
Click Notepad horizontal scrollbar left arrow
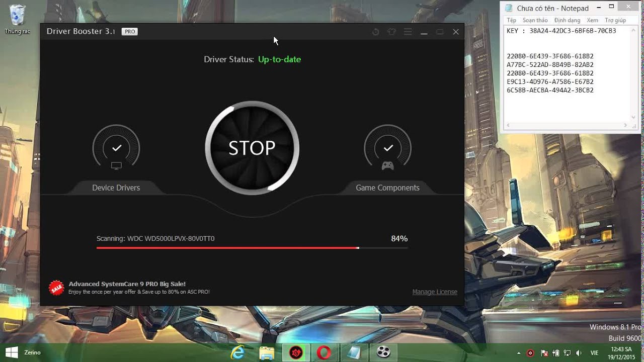point(508,125)
